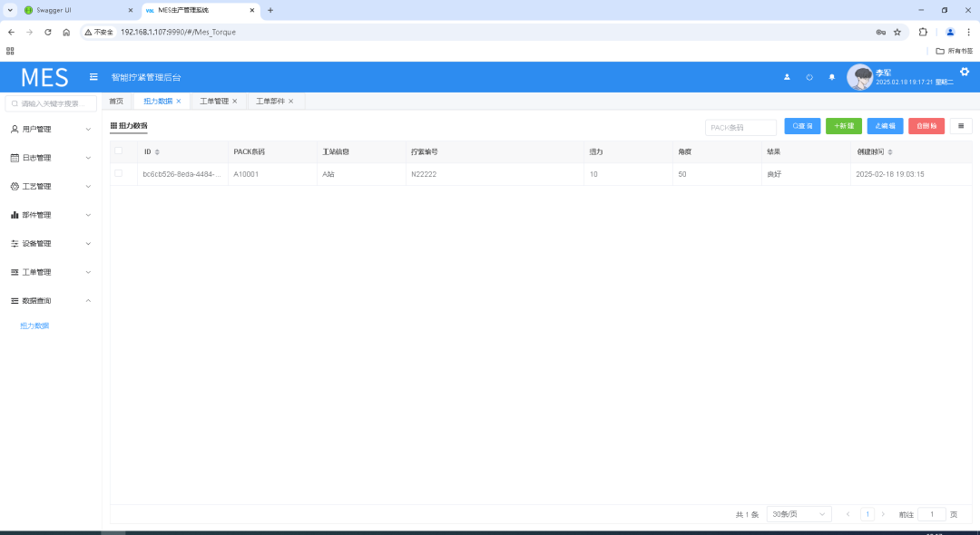Sort table by 创建时间 column arrows
The height and width of the screenshot is (535, 980).
point(890,152)
